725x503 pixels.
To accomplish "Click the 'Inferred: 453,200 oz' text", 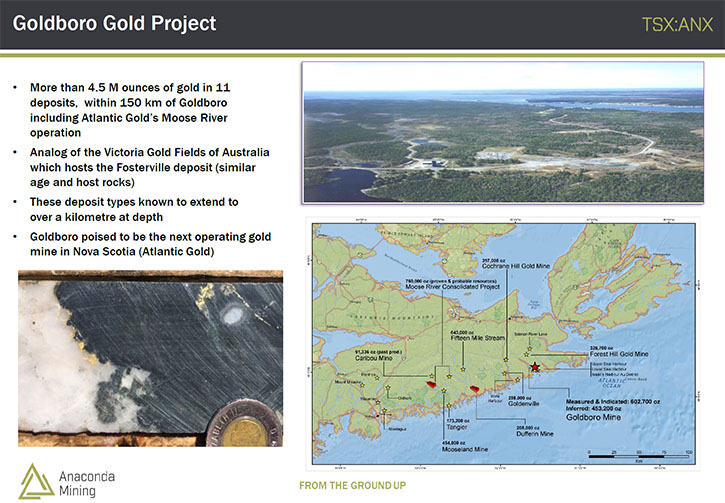I will 594,409.
